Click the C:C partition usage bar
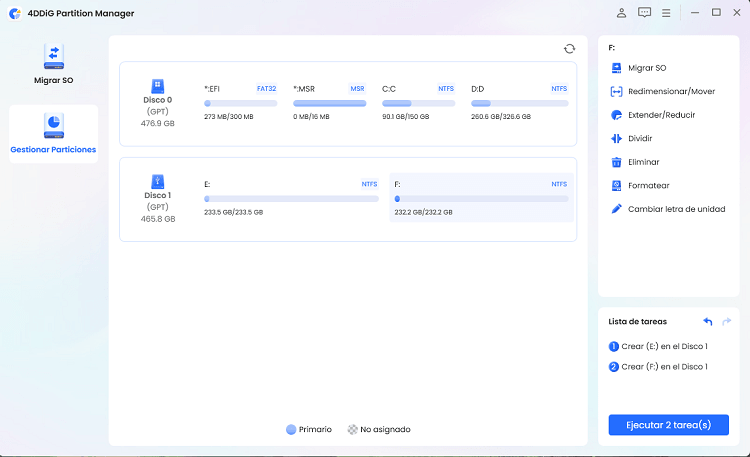This screenshot has height=457, width=750. coord(419,103)
